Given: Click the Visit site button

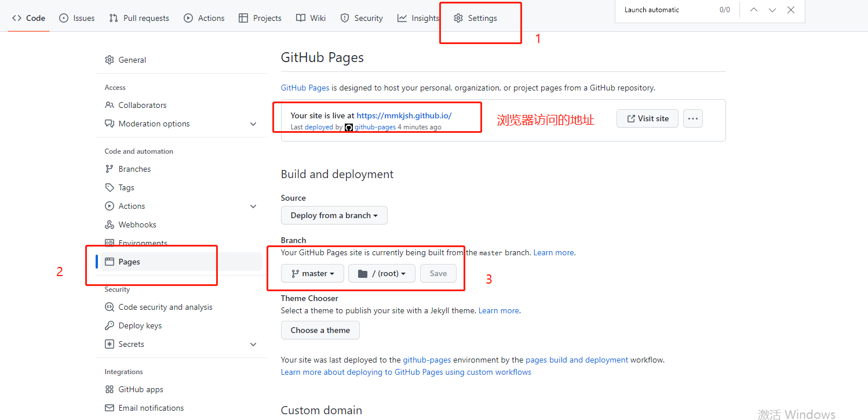Looking at the screenshot, I should click(x=647, y=118).
